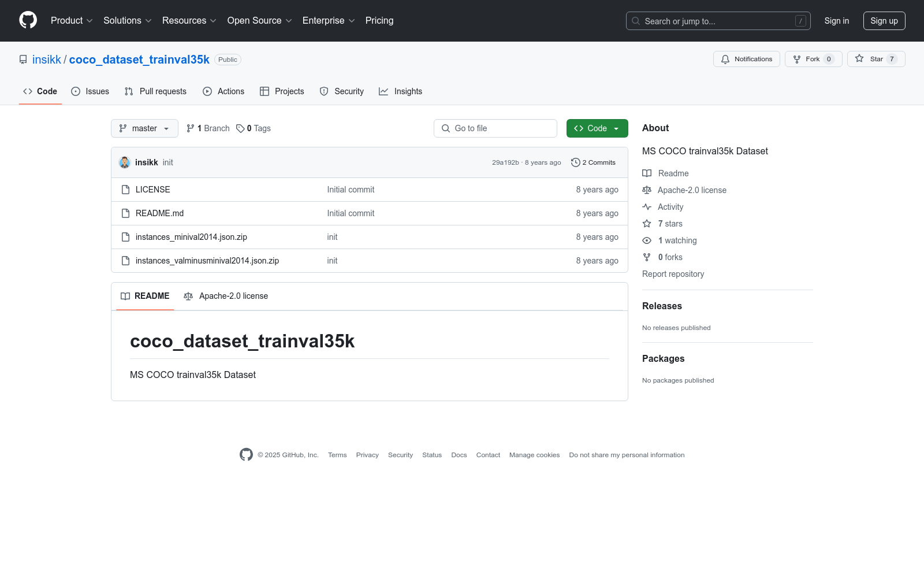924x578 pixels.
Task: Open the insikk owner profile link
Action: click(x=47, y=60)
